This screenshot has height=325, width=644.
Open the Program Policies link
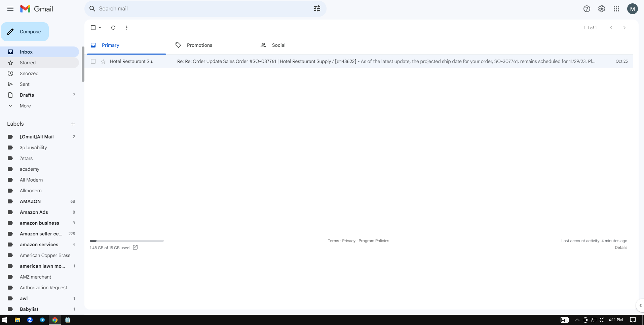374,241
